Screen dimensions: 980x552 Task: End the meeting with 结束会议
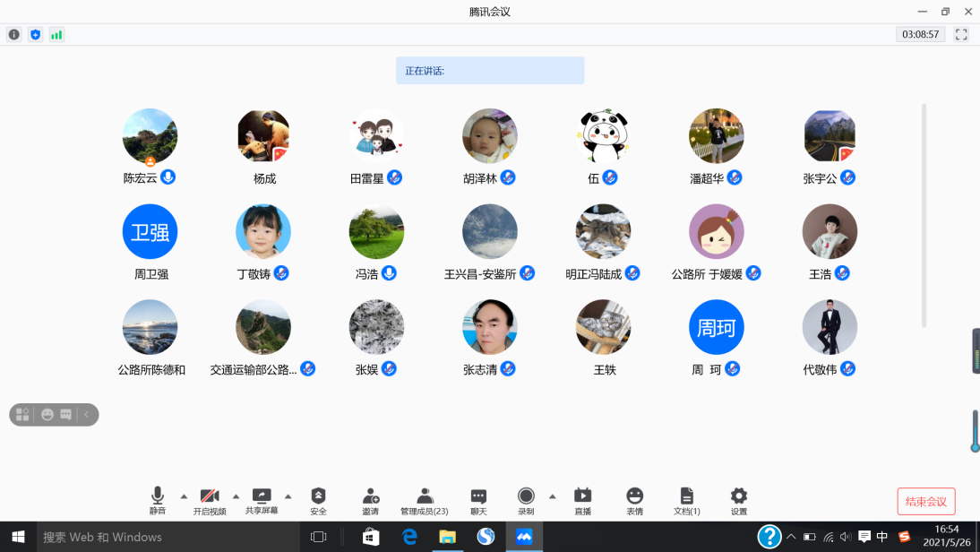click(926, 501)
